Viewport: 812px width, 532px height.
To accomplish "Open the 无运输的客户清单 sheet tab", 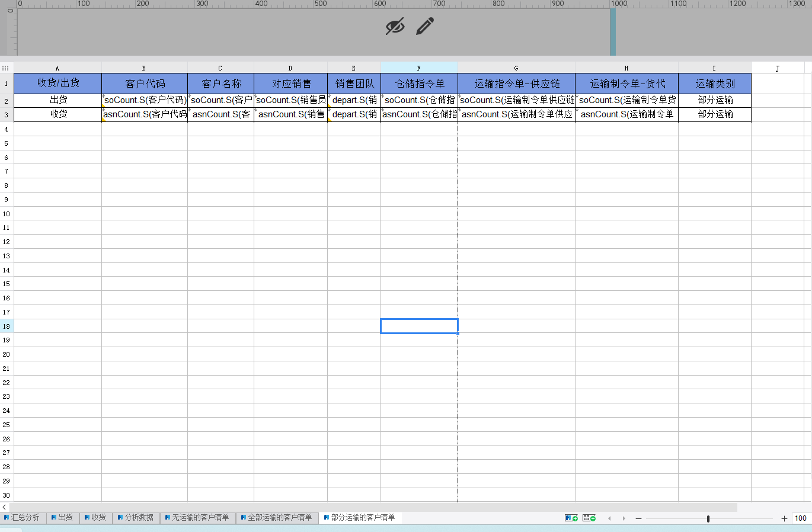I will [197, 518].
